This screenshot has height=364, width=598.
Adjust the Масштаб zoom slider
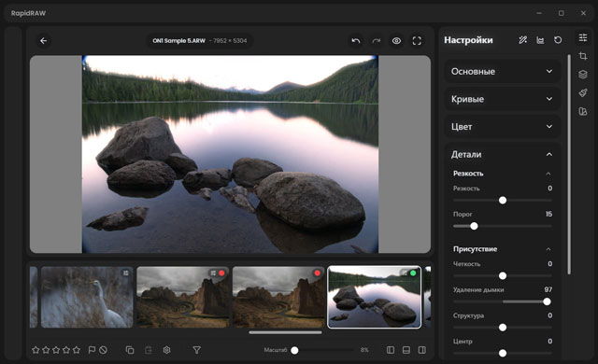click(x=294, y=350)
